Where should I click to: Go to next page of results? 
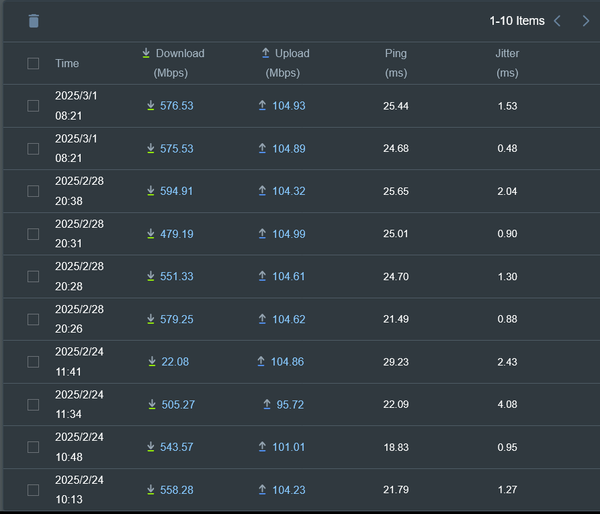tap(585, 21)
